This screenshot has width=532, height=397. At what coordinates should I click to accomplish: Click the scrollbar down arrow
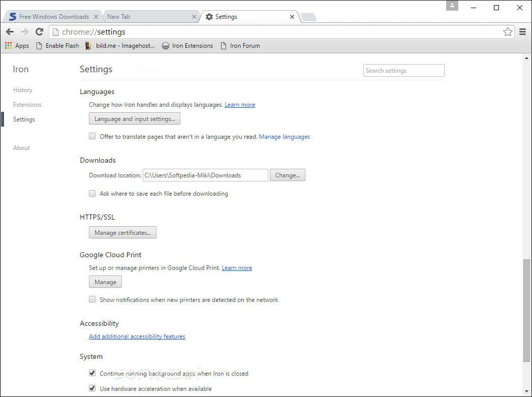click(526, 391)
